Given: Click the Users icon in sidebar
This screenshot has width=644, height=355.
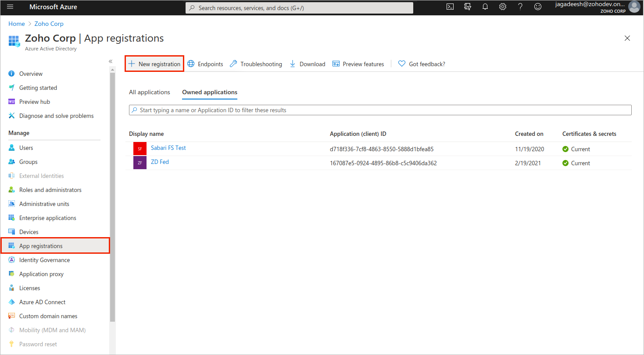Looking at the screenshot, I should click(12, 148).
